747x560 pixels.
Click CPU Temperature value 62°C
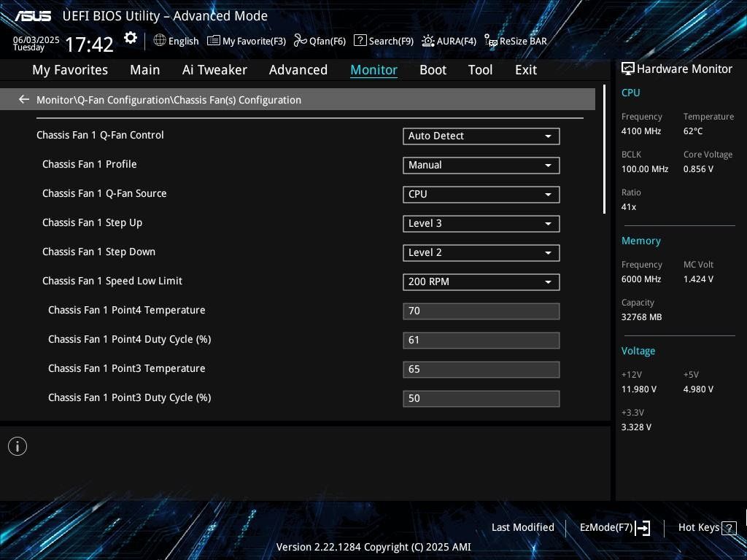(x=693, y=131)
